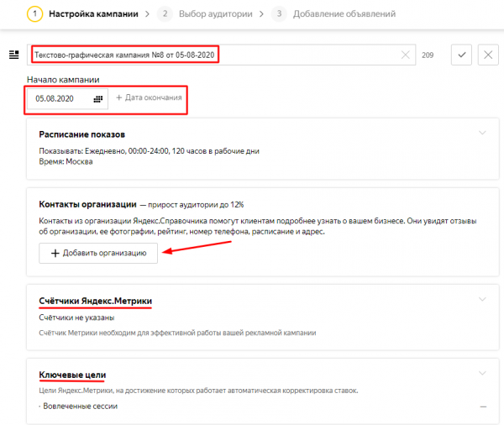Add campaign end date via Дата окончания
The width and height of the screenshot is (504, 425).
coord(149,97)
